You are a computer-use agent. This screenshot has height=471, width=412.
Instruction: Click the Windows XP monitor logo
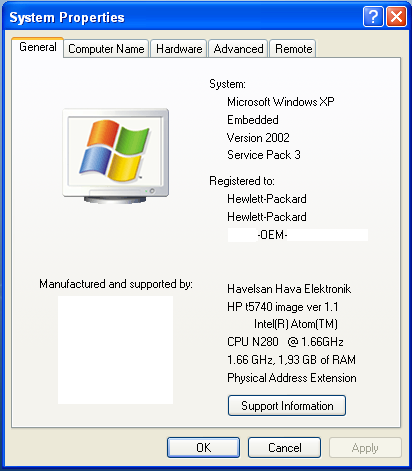[115, 156]
